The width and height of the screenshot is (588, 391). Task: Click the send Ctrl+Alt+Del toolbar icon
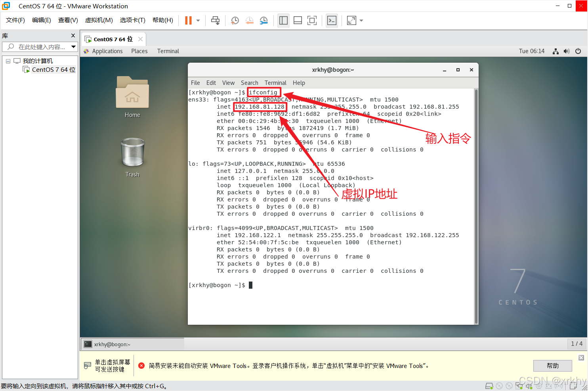(215, 21)
